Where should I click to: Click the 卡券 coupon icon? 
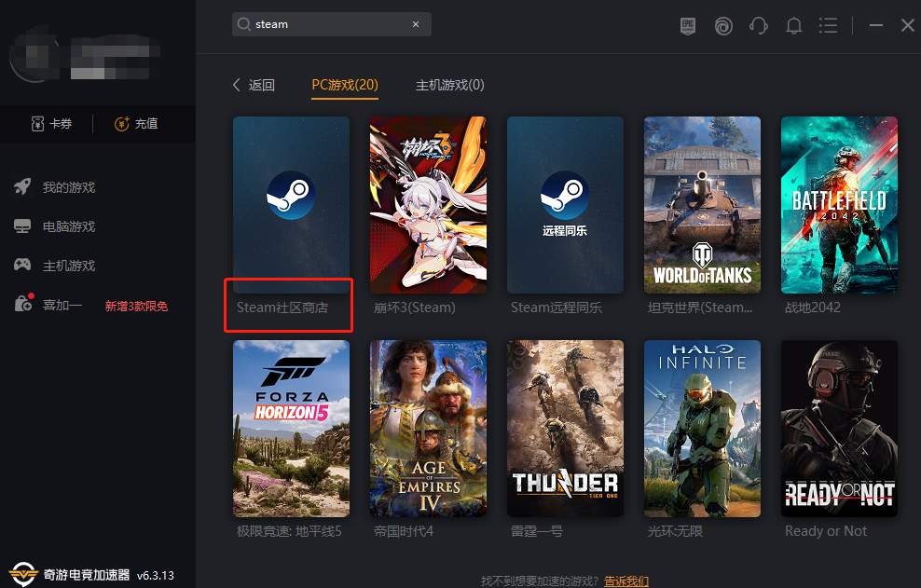(35, 123)
